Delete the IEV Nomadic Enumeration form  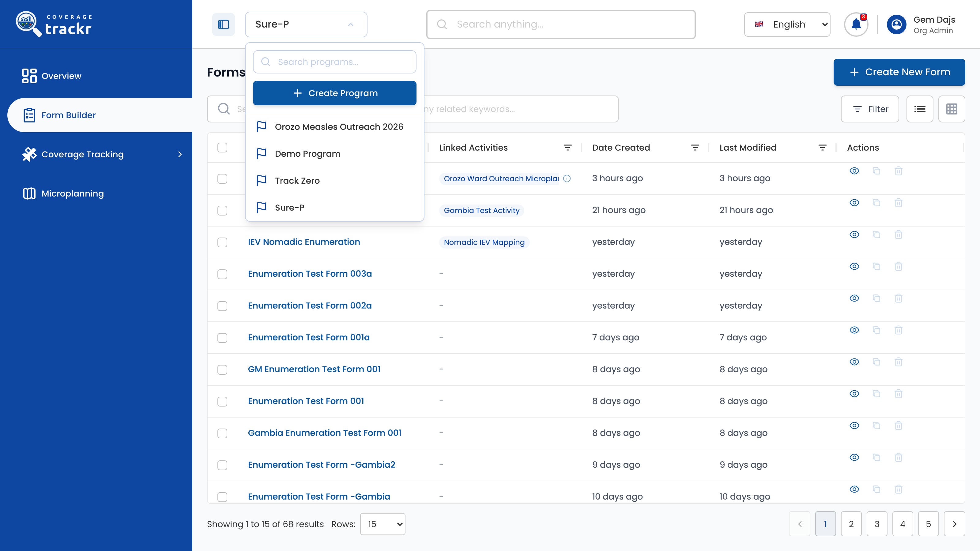point(899,234)
